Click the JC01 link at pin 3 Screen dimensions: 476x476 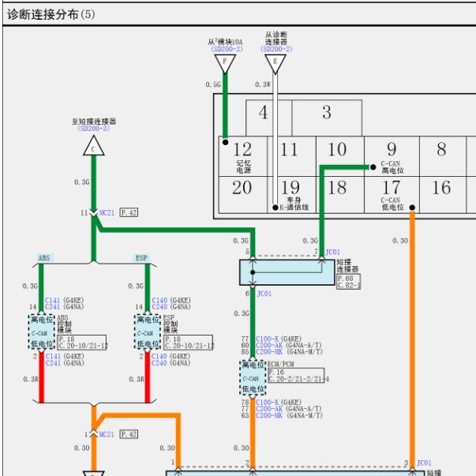(x=424, y=463)
